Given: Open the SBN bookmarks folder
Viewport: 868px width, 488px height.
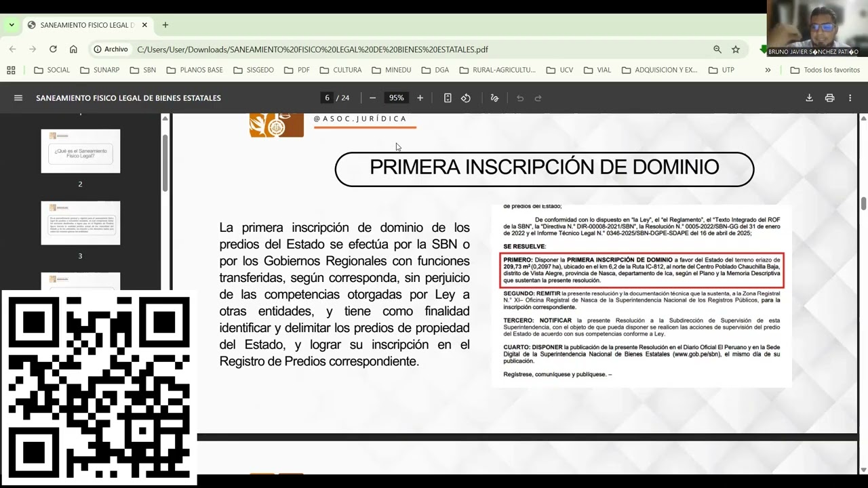Looking at the screenshot, I should pyautogui.click(x=143, y=70).
